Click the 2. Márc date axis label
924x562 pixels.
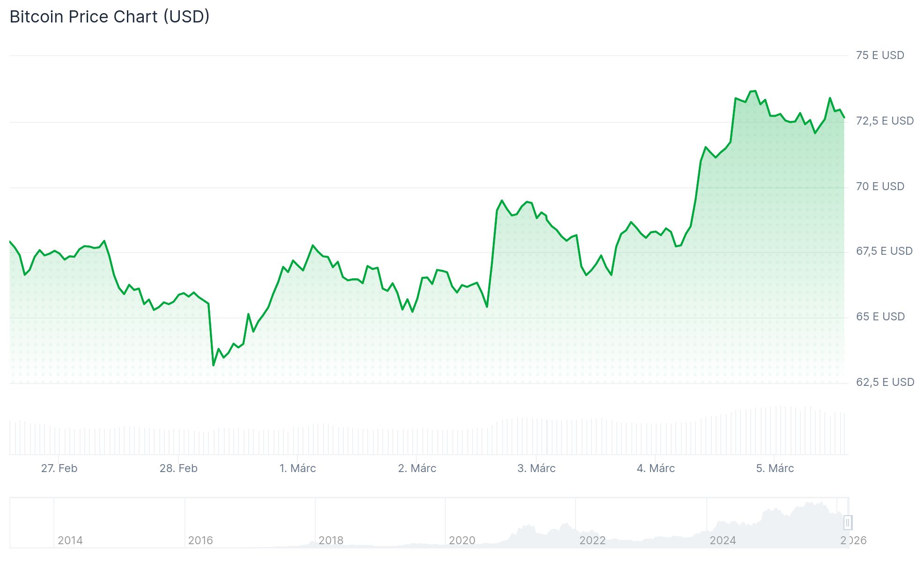coord(417,468)
